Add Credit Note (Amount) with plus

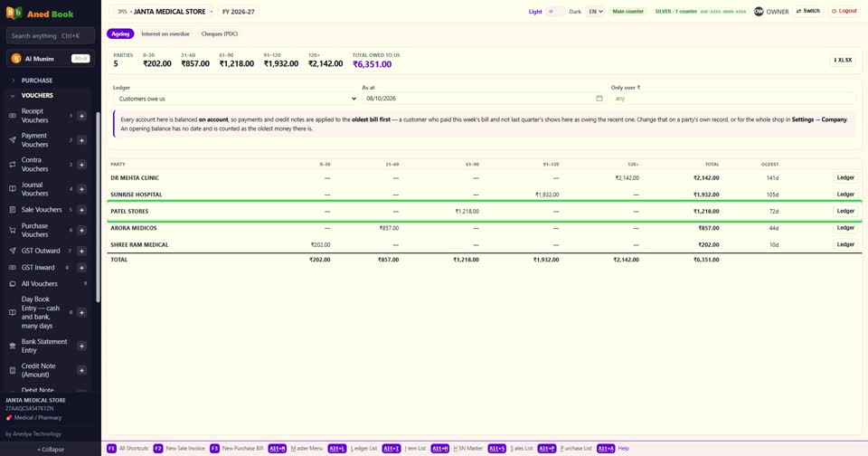coord(81,370)
